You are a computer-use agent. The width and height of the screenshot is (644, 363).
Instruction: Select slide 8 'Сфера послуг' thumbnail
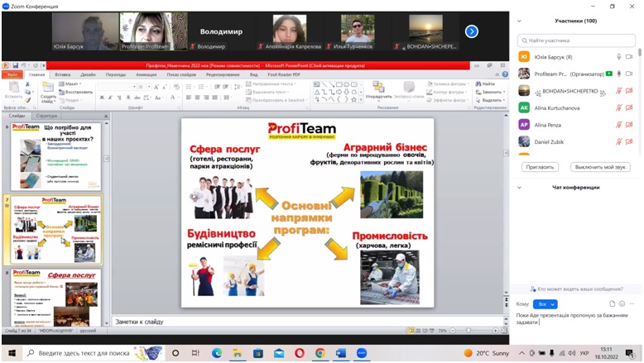[x=55, y=298]
